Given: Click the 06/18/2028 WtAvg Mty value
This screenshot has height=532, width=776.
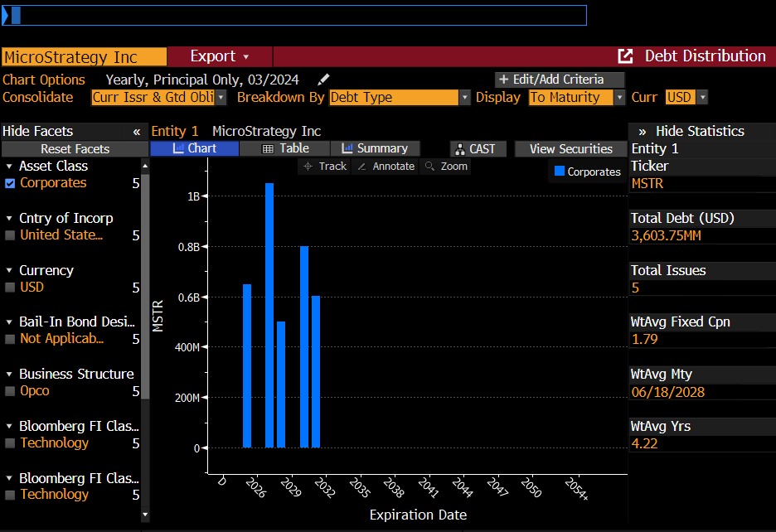Looking at the screenshot, I should coord(667,393).
